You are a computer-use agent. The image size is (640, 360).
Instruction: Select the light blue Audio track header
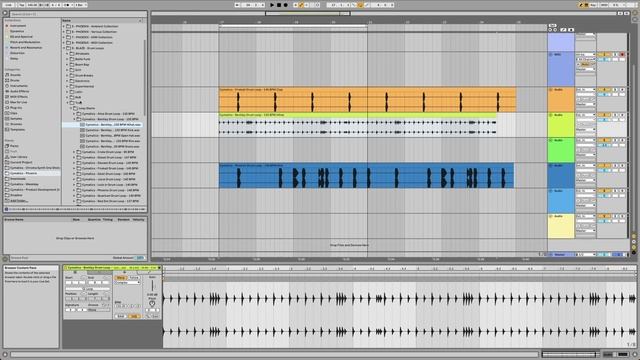[561, 200]
